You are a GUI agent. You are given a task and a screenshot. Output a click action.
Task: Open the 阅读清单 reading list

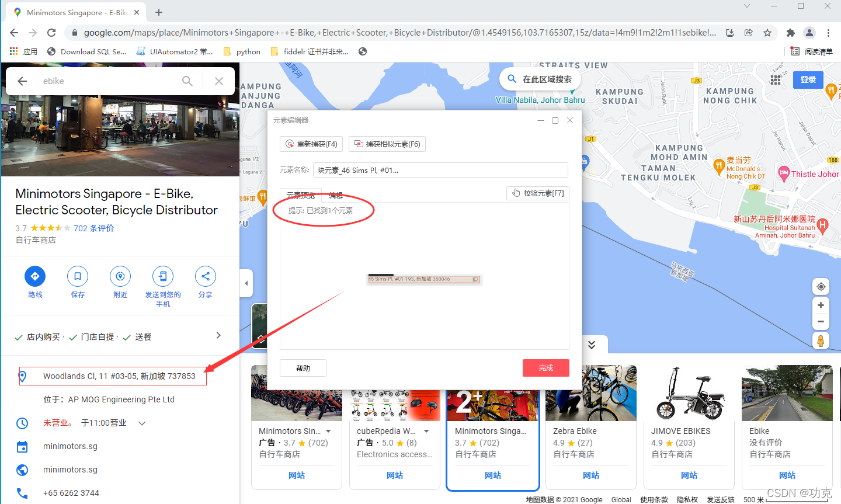[812, 51]
